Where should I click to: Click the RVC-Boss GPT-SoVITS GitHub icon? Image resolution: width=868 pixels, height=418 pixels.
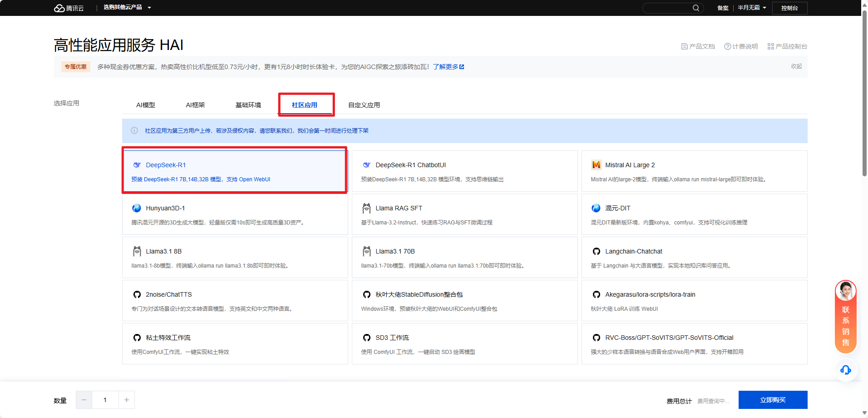click(596, 338)
